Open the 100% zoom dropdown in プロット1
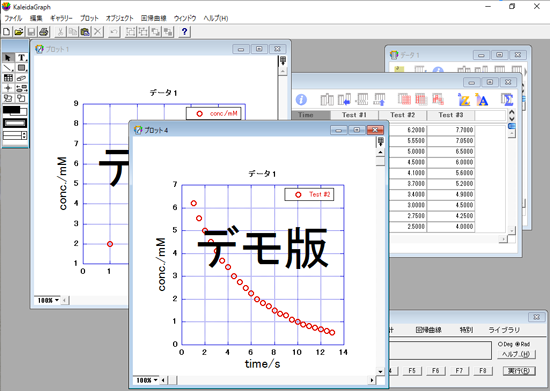 pos(48,300)
